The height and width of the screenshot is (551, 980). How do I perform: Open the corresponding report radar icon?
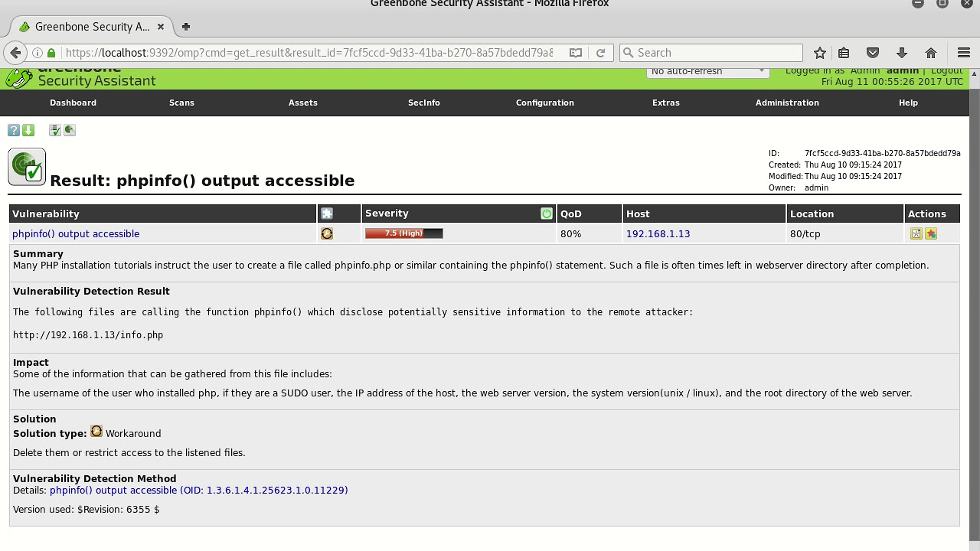coord(70,130)
